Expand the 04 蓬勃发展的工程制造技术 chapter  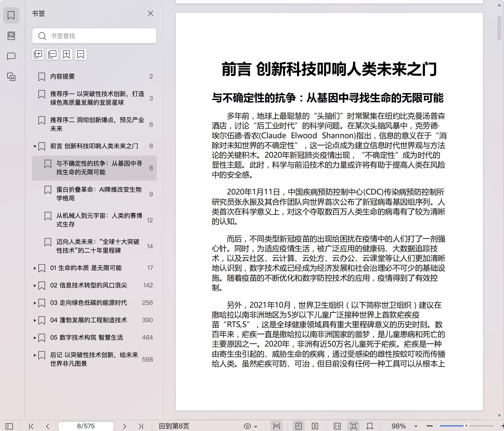click(35, 320)
